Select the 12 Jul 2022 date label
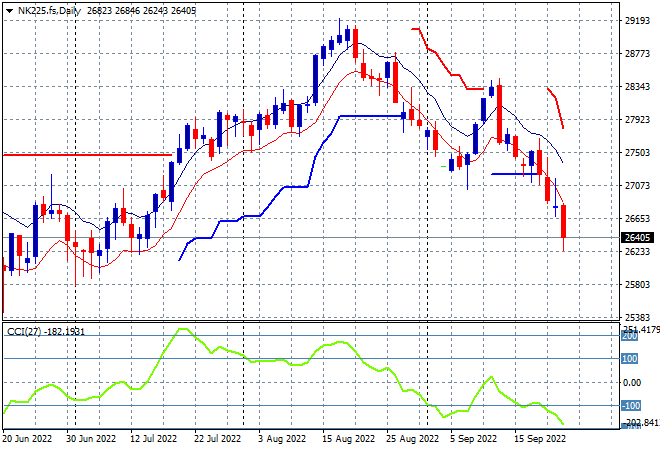Viewport: 660px width, 450px height. (x=154, y=439)
